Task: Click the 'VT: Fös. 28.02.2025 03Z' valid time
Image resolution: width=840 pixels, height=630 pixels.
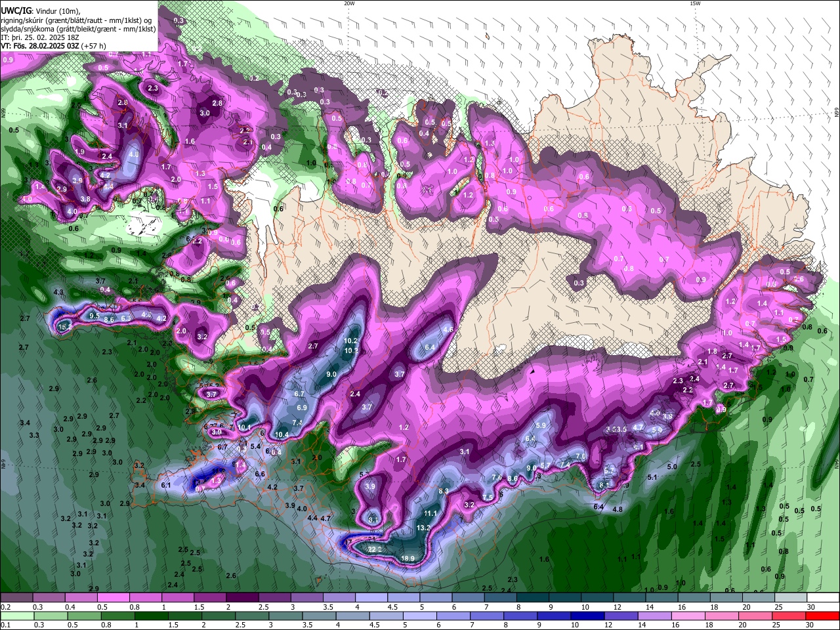Action: (x=40, y=47)
